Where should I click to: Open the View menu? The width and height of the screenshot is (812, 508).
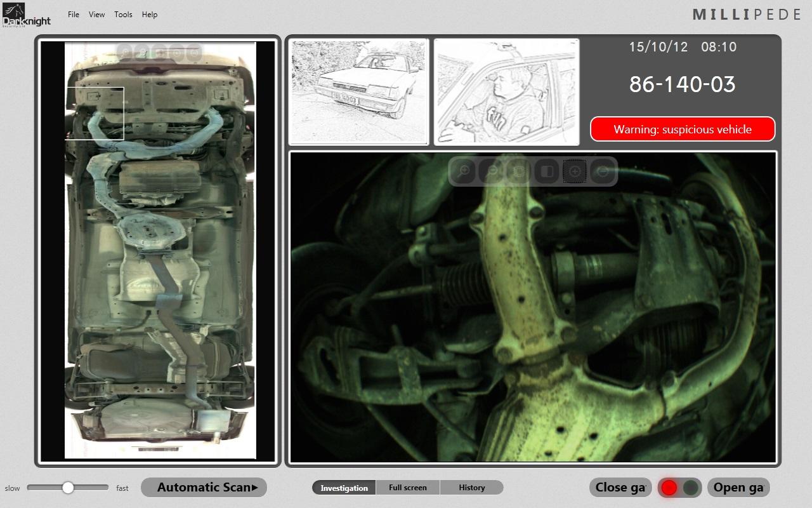(97, 15)
